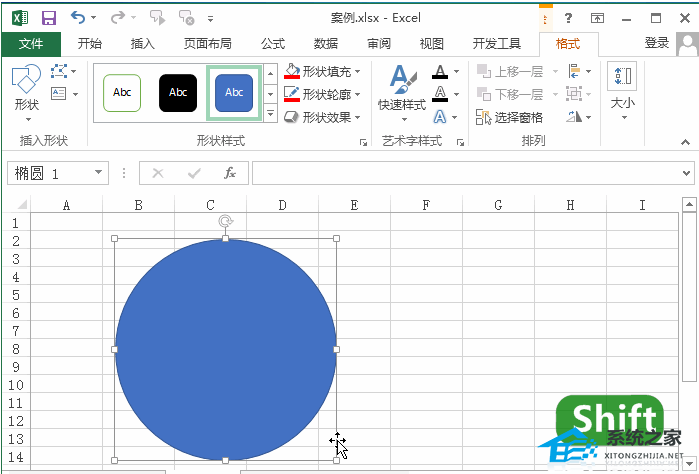699x474 pixels.
Task: Select column F header
Action: (x=426, y=205)
